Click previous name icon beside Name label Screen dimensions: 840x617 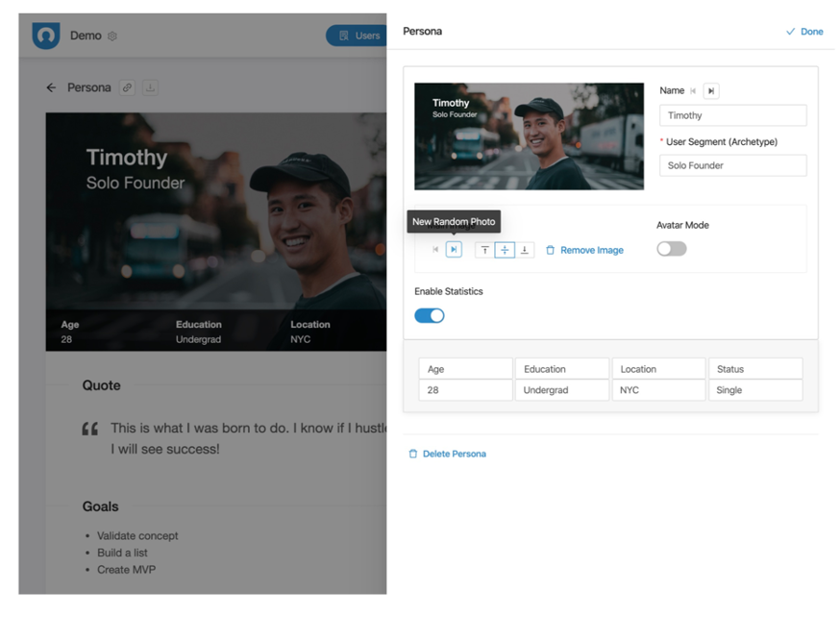(693, 91)
